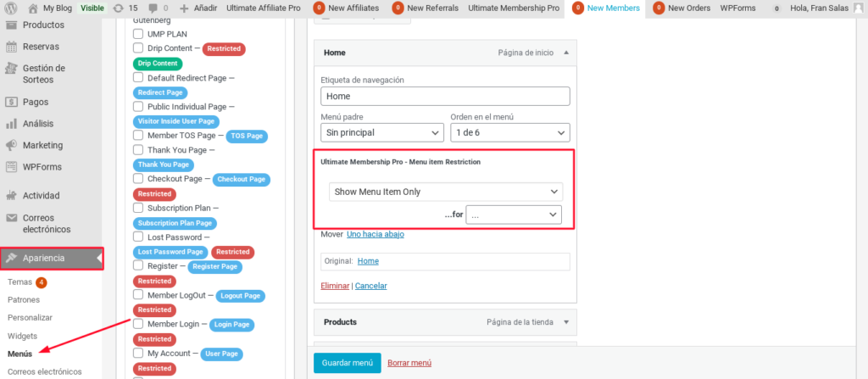The width and height of the screenshot is (868, 379).
Task: Click Fran Salas avatar thumbnail
Action: (x=858, y=8)
